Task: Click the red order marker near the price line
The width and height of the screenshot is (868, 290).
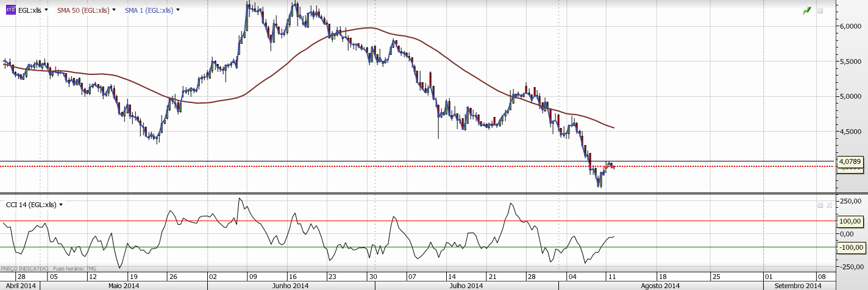Action: tap(605, 168)
